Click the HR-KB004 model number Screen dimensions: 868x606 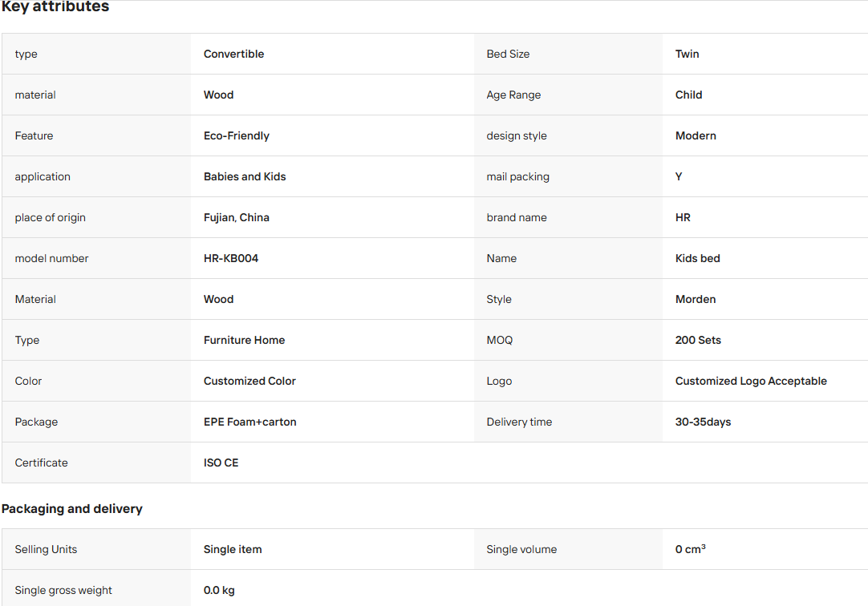tap(231, 258)
